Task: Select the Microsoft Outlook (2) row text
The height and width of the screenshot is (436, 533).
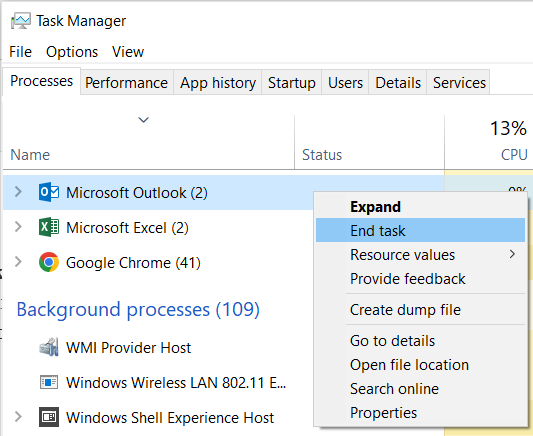Action: pos(137,193)
